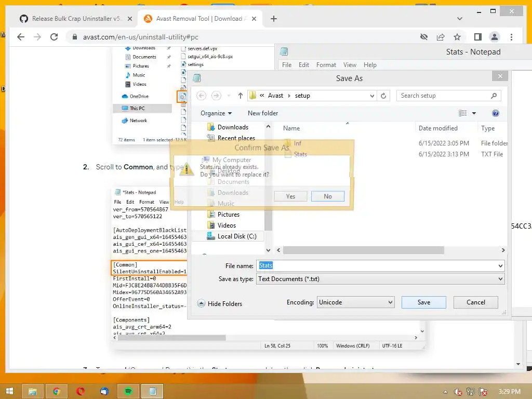Viewport: 532px width, 399px height.
Task: Open the view options dropdown arrow
Action: [474, 113]
